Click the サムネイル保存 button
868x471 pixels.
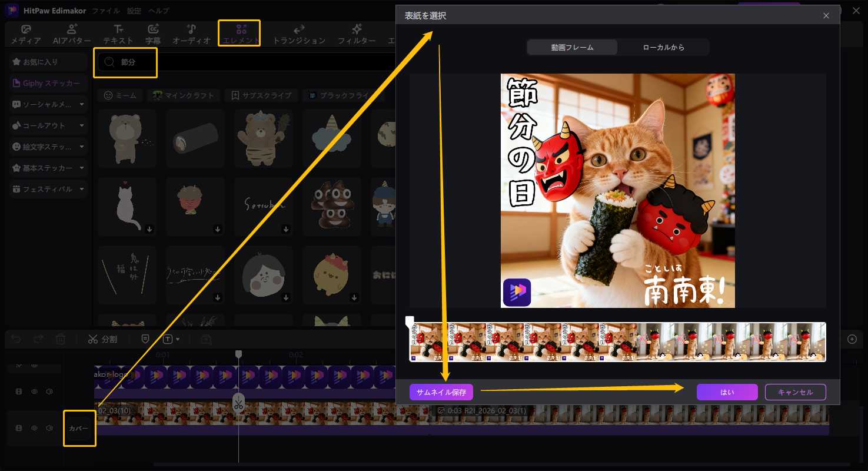click(x=441, y=392)
